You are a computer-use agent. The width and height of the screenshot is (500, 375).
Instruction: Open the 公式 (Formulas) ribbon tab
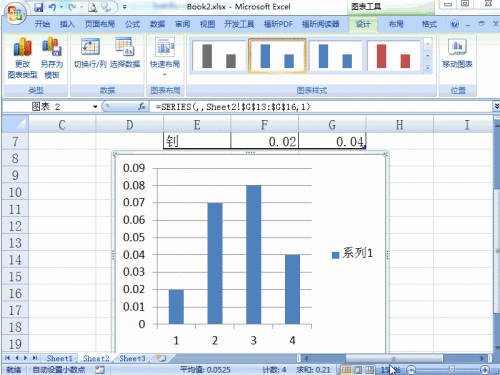coord(132,24)
